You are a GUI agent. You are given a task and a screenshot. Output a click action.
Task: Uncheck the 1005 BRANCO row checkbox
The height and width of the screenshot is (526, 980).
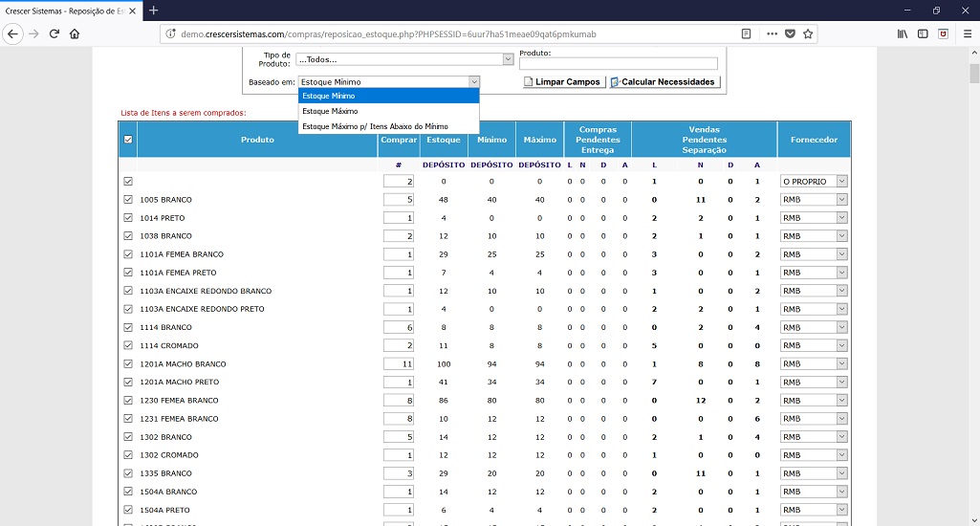[128, 200]
